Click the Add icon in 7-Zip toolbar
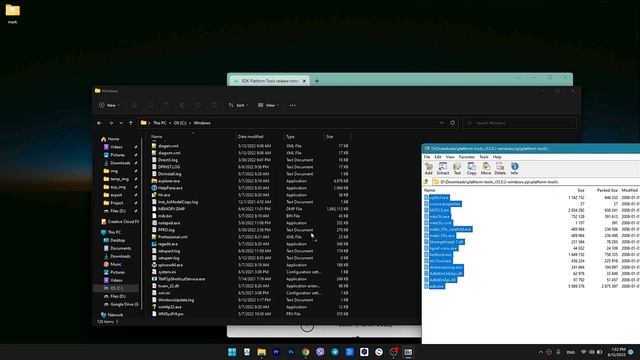 click(429, 168)
